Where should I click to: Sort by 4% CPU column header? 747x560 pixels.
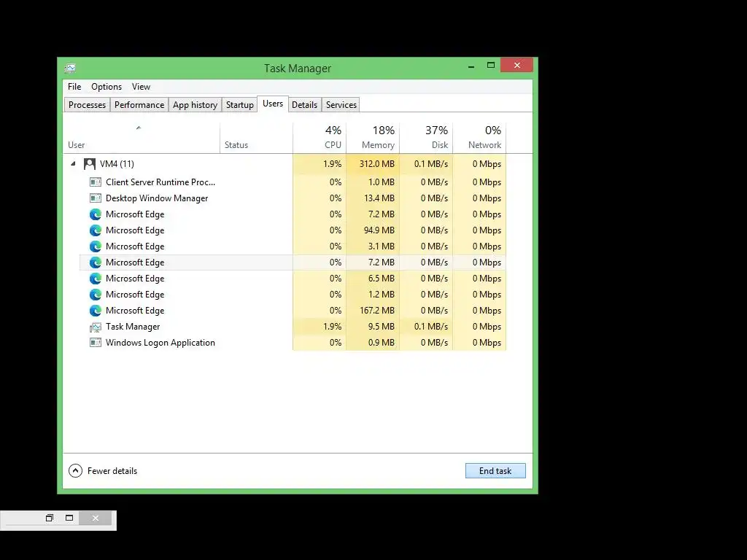click(320, 138)
